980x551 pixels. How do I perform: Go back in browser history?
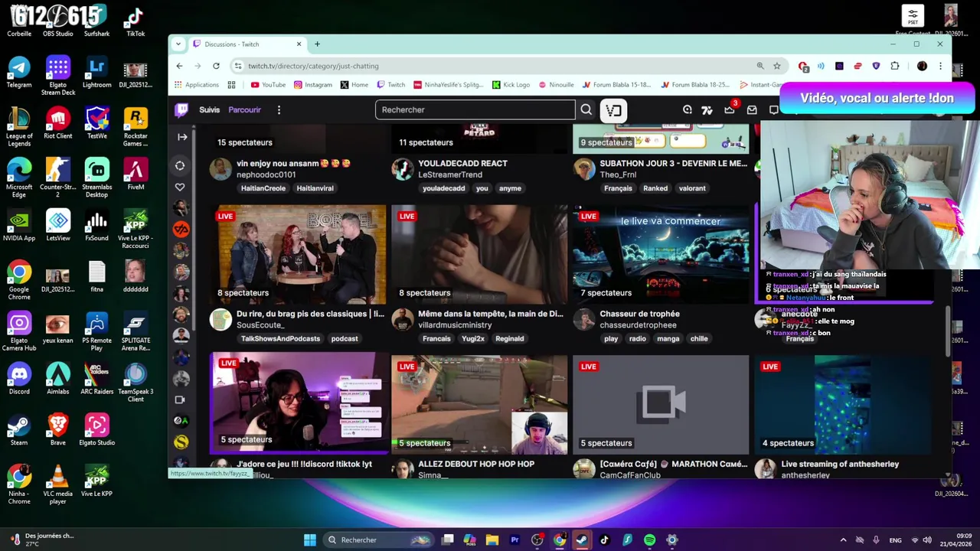click(179, 66)
